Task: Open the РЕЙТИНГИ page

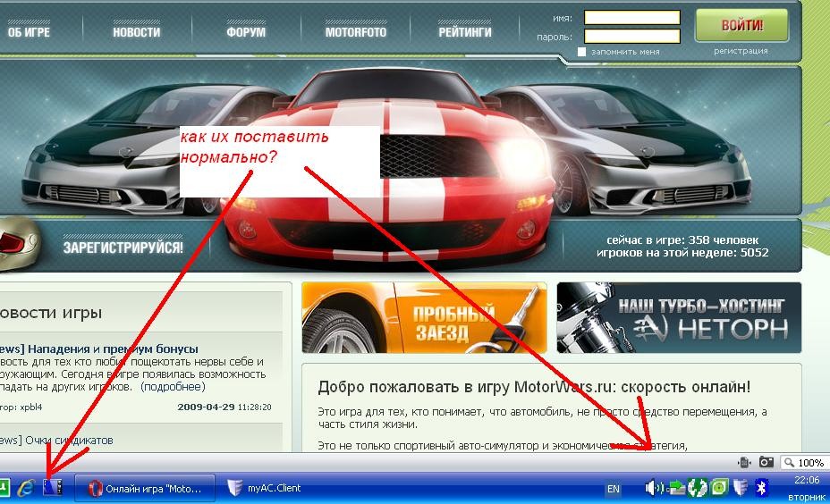Action: coord(465,32)
